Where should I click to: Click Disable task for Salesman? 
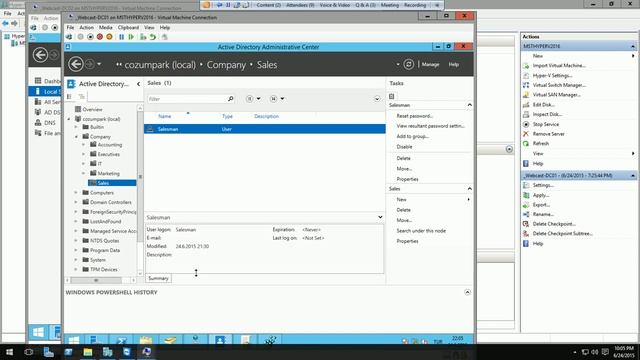pyautogui.click(x=404, y=147)
